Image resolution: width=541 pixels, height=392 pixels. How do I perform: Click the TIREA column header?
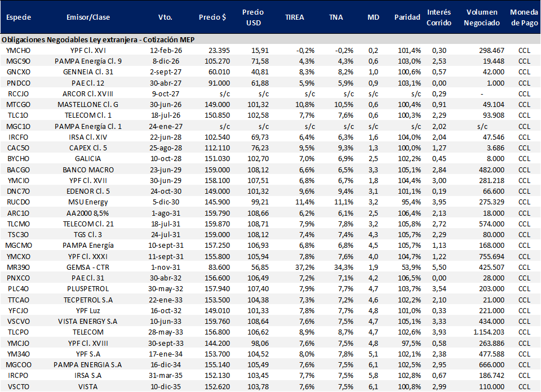tap(294, 17)
